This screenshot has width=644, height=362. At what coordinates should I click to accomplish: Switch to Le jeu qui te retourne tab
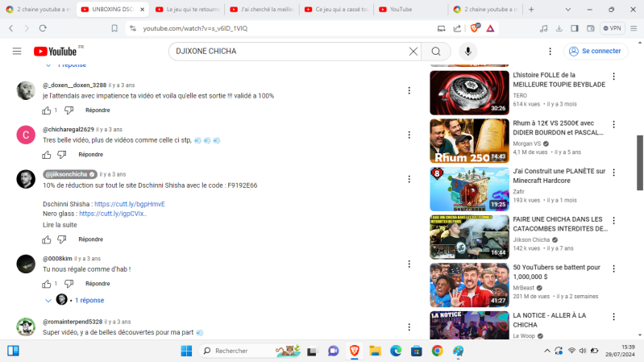[x=188, y=9]
